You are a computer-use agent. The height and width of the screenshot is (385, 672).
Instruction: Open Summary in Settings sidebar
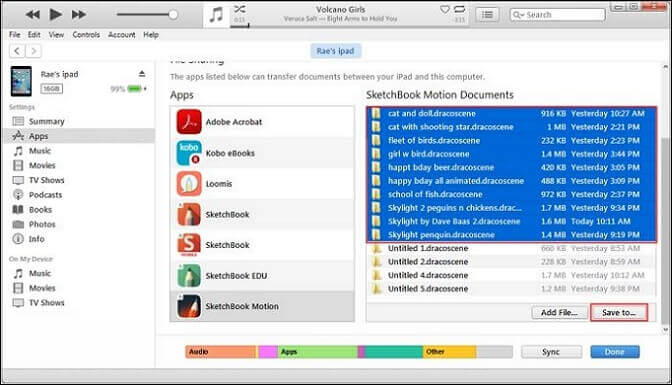coord(46,121)
